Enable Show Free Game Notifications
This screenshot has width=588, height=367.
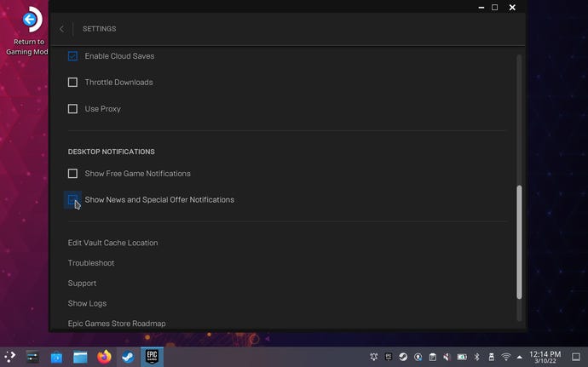click(x=72, y=174)
